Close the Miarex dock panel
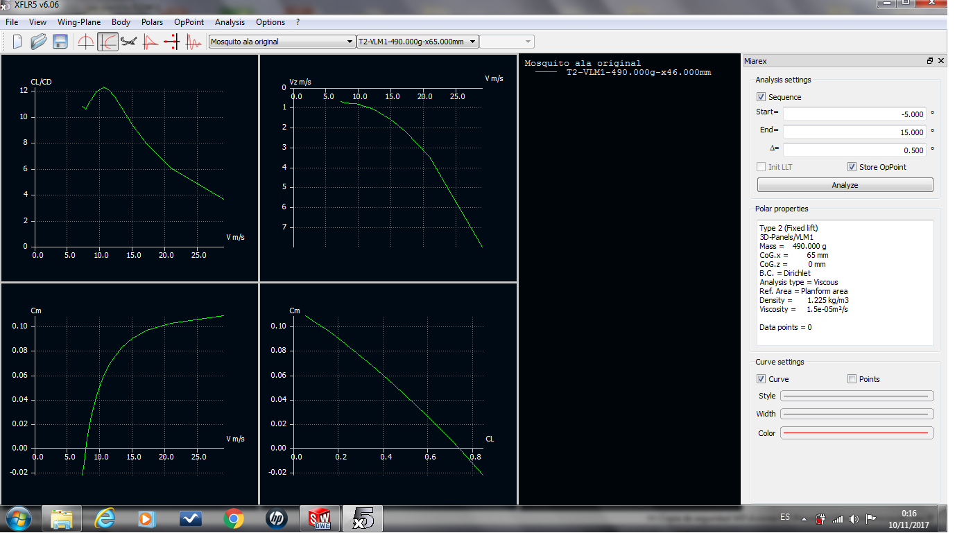Image resolution: width=964 pixels, height=560 pixels. point(941,61)
